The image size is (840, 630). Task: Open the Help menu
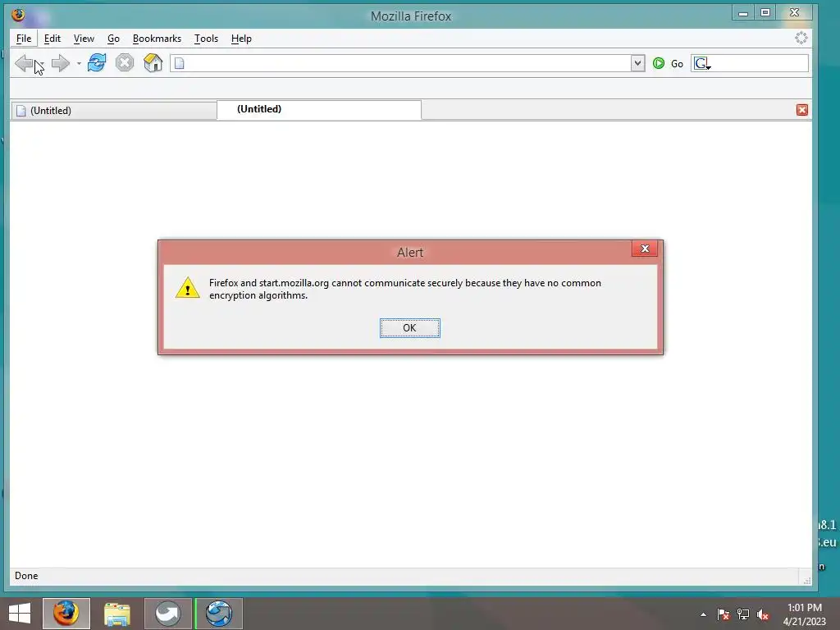[x=241, y=39]
